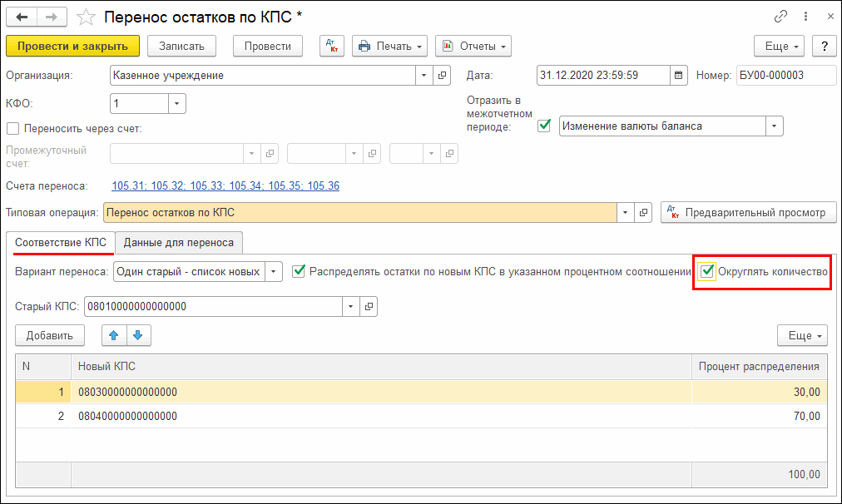Expand the КФО dropdown

[176, 104]
